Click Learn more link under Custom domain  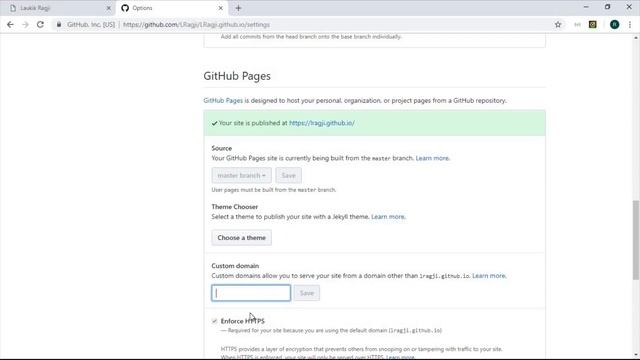pyautogui.click(x=489, y=276)
